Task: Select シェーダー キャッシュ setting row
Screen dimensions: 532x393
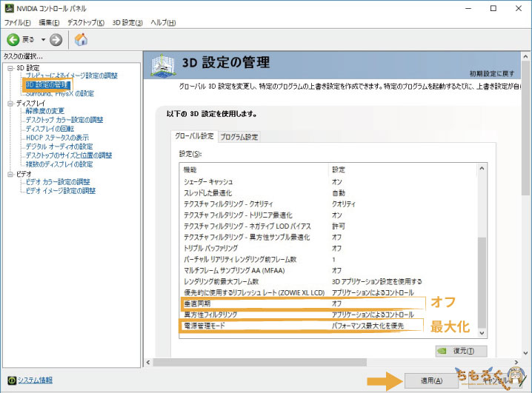Action: (328, 182)
